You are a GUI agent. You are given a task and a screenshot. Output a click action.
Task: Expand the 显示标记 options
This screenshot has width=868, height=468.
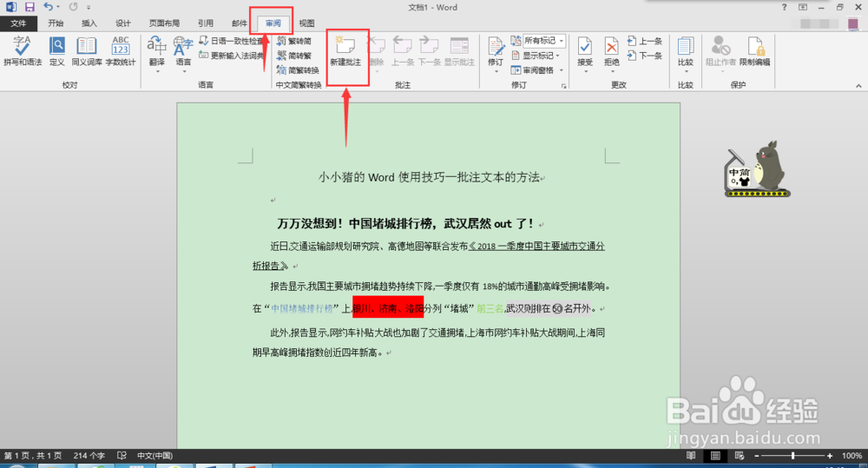(x=536, y=56)
